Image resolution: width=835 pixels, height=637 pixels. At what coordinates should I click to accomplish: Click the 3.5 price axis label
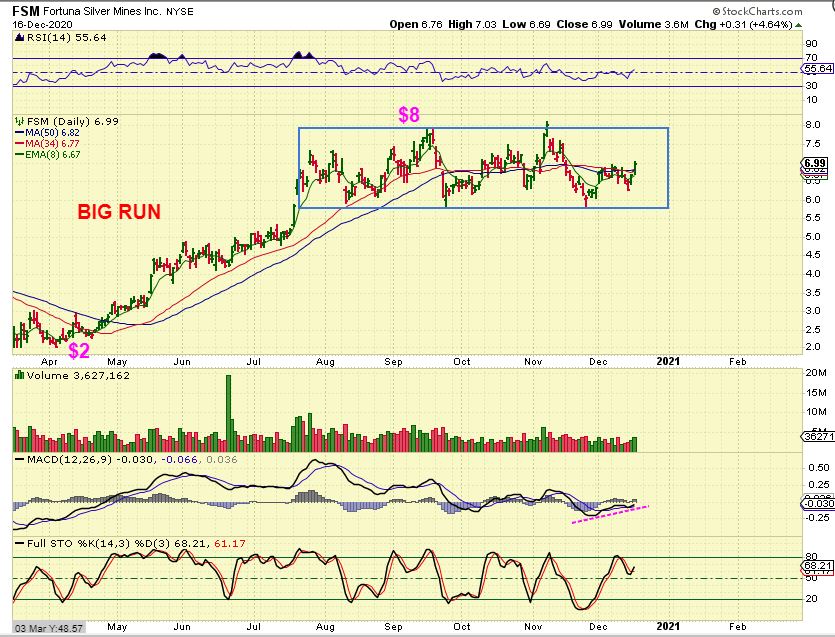point(813,292)
